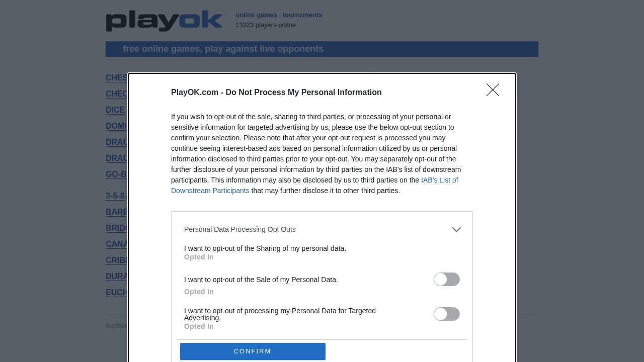
Task: Collapse the Personal Data Processing Opt Outs chevron
Action: (x=456, y=230)
